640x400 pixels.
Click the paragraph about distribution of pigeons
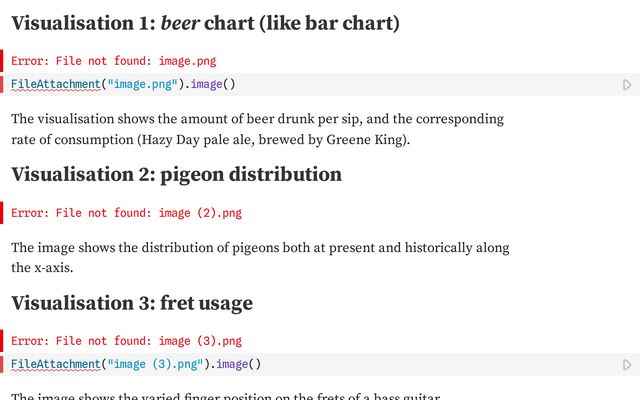(x=260, y=258)
